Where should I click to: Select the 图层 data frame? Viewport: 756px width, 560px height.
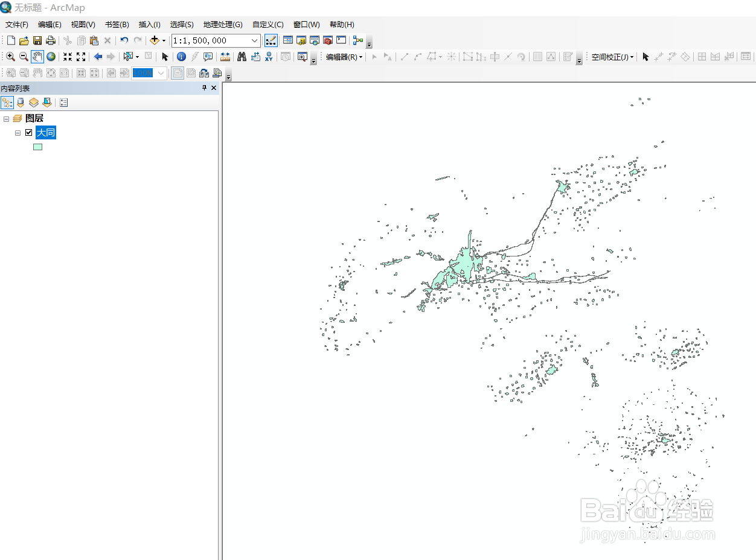point(34,119)
